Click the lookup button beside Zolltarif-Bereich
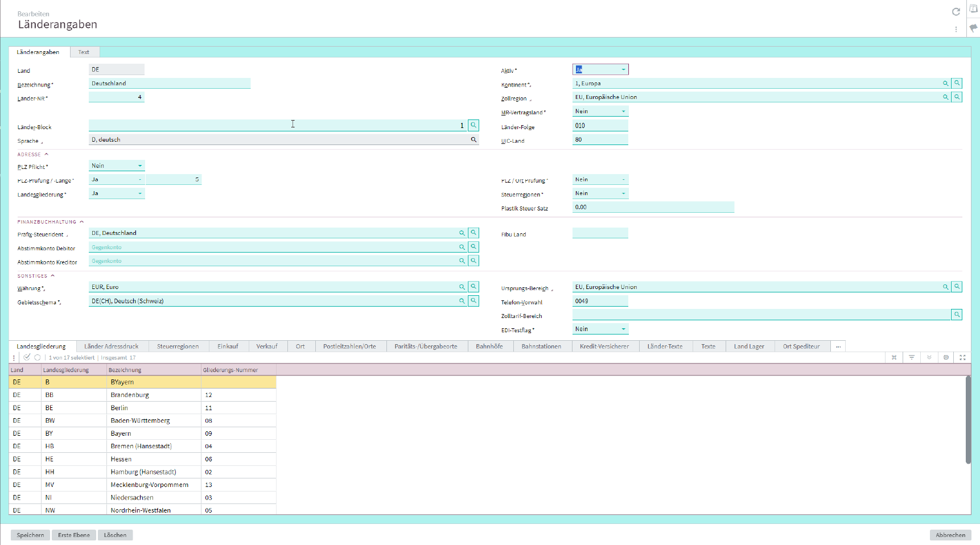This screenshot has width=980, height=545. (x=957, y=315)
